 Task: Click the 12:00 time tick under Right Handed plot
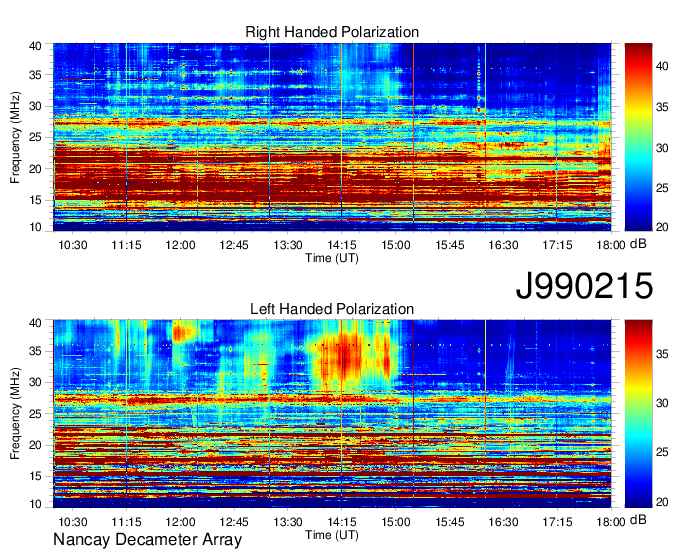[180, 245]
